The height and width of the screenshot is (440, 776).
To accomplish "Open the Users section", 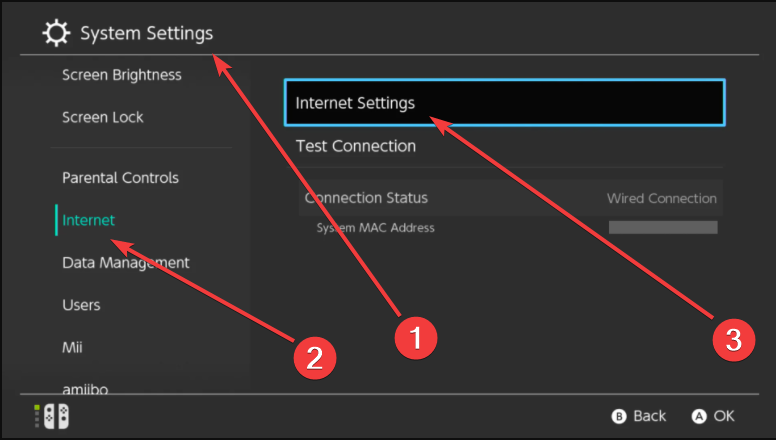I will click(x=81, y=305).
